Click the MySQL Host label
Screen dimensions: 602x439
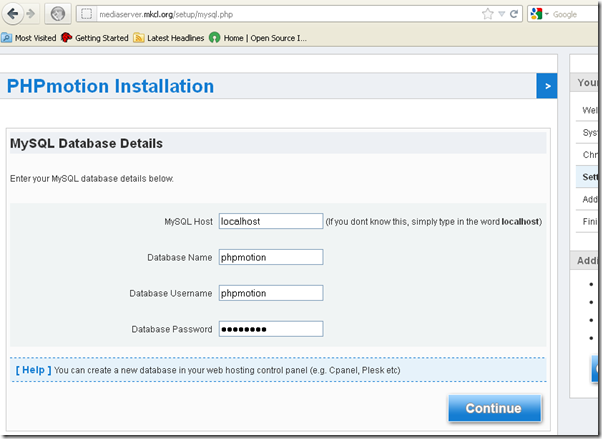(x=189, y=222)
